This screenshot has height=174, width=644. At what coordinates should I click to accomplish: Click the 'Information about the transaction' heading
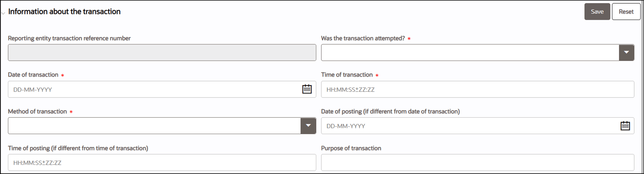pyautogui.click(x=64, y=11)
